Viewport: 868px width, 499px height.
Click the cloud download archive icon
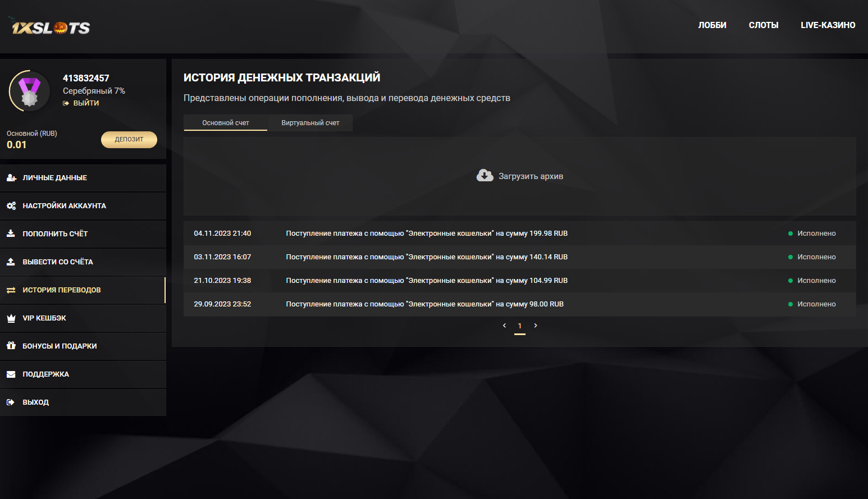point(485,176)
